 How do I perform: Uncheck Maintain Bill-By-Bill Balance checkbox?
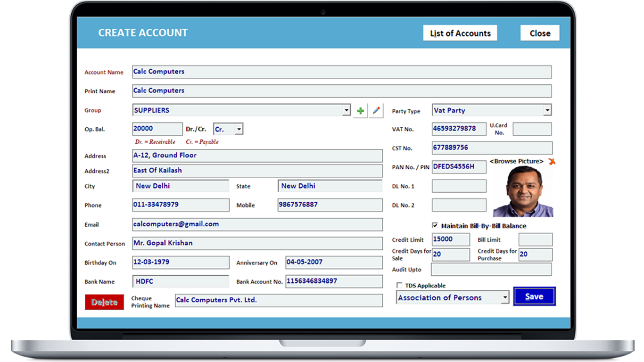click(435, 226)
